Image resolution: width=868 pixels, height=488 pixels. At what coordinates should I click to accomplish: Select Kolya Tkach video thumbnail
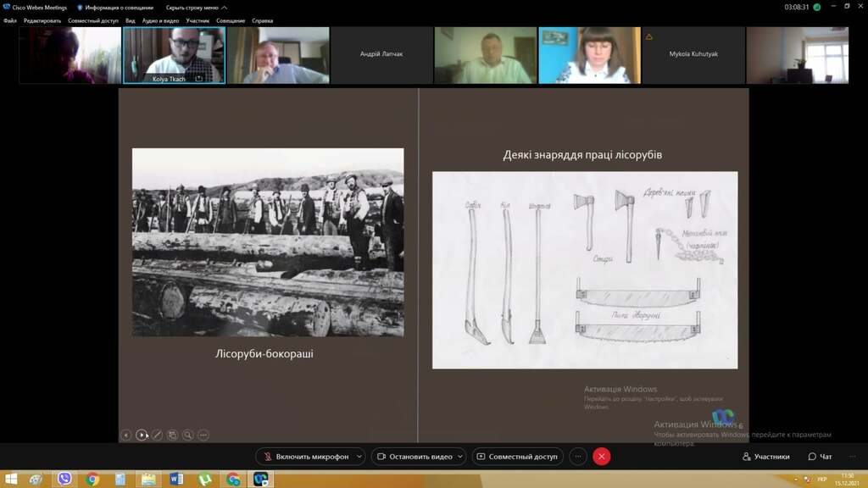pyautogui.click(x=174, y=55)
